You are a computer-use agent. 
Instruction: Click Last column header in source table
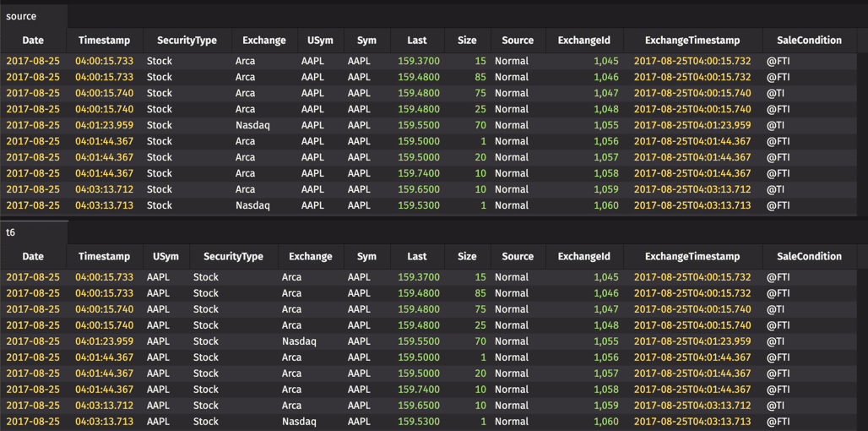click(417, 40)
